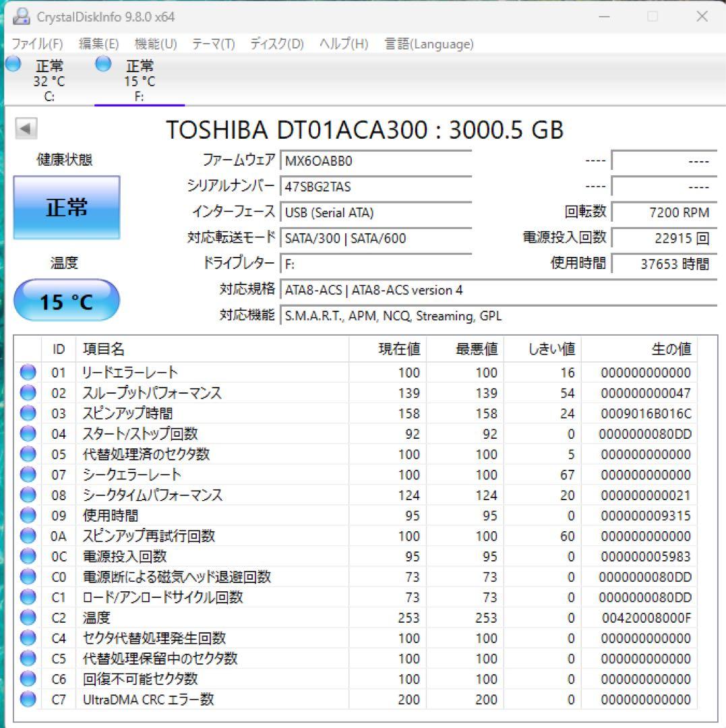The height and width of the screenshot is (728, 726).
Task: Click the status icon for ID 07 row
Action: tap(28, 475)
